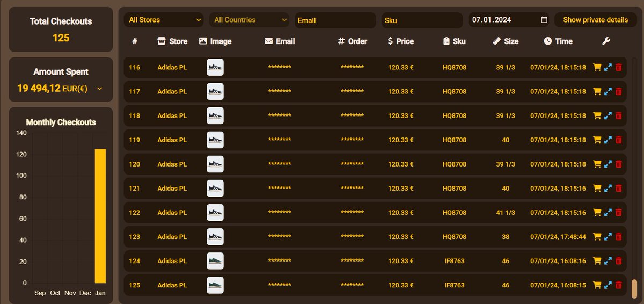Open the All Countries dropdown

[x=250, y=20]
